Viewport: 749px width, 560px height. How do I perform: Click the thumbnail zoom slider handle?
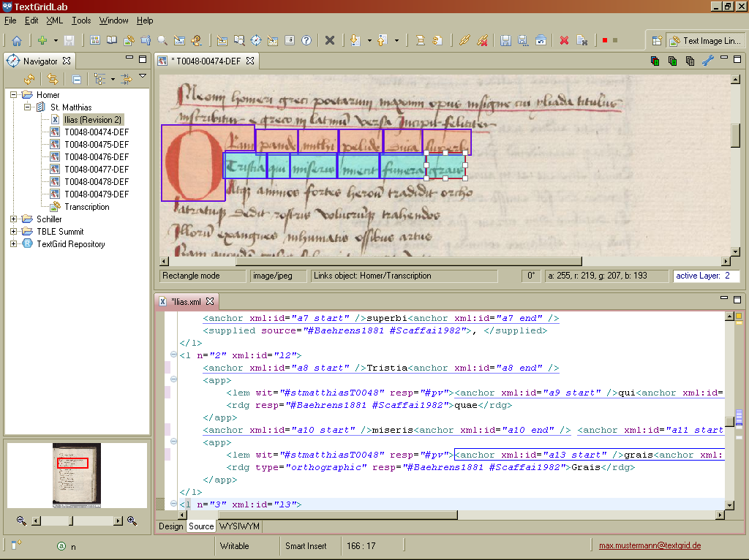click(x=71, y=521)
